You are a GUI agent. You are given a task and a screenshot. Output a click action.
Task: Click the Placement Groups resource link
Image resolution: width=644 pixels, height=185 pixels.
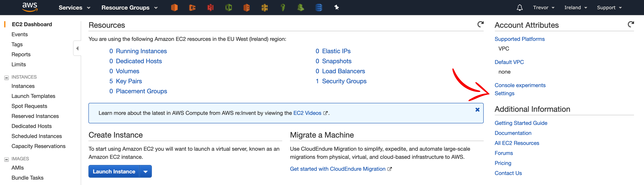click(x=141, y=91)
